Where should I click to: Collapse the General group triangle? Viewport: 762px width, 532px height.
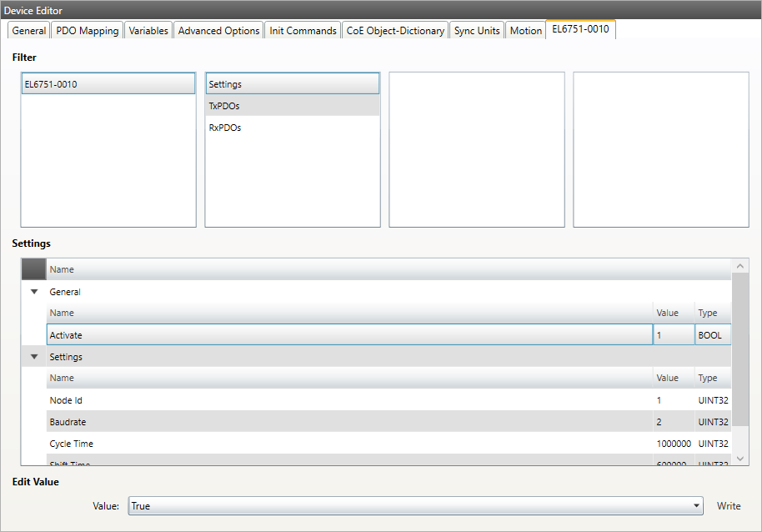pos(34,292)
